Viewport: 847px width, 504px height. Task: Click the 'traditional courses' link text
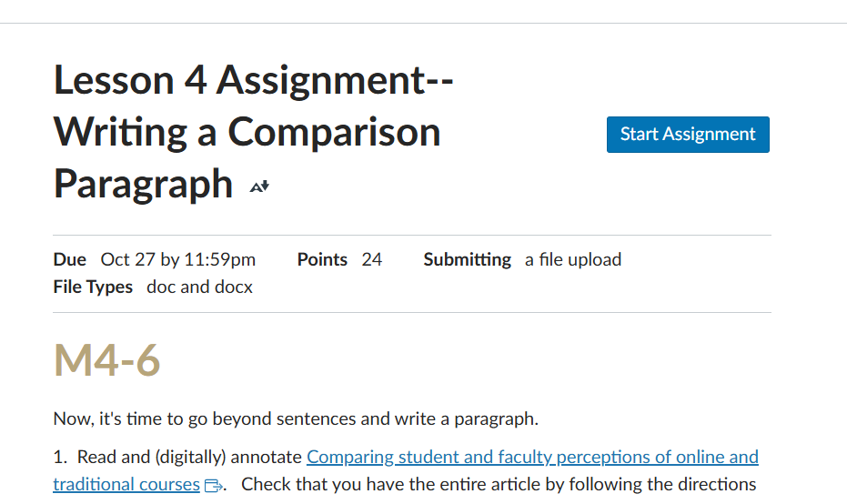coord(126,484)
